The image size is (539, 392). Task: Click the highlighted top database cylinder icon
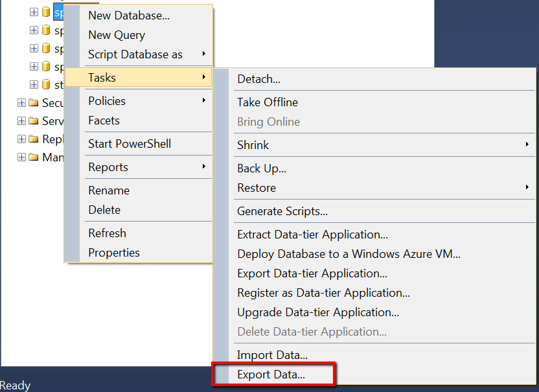pyautogui.click(x=46, y=12)
